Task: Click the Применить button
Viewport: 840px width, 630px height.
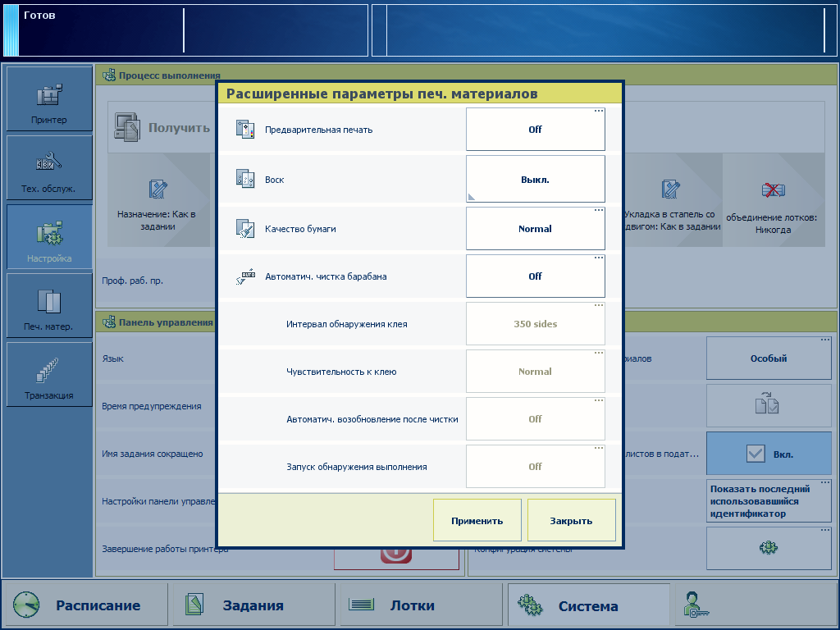Action: tap(477, 521)
